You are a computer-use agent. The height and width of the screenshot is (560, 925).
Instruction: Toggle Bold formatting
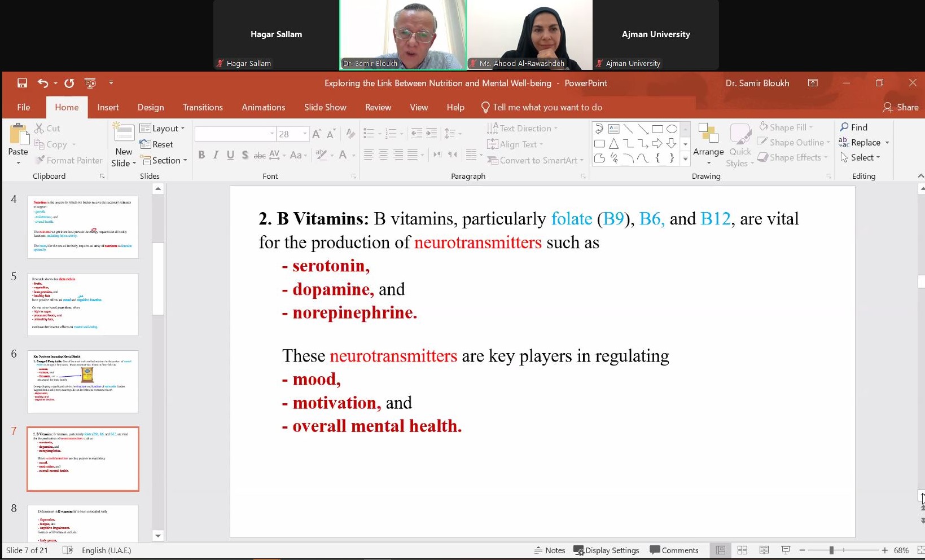click(201, 155)
